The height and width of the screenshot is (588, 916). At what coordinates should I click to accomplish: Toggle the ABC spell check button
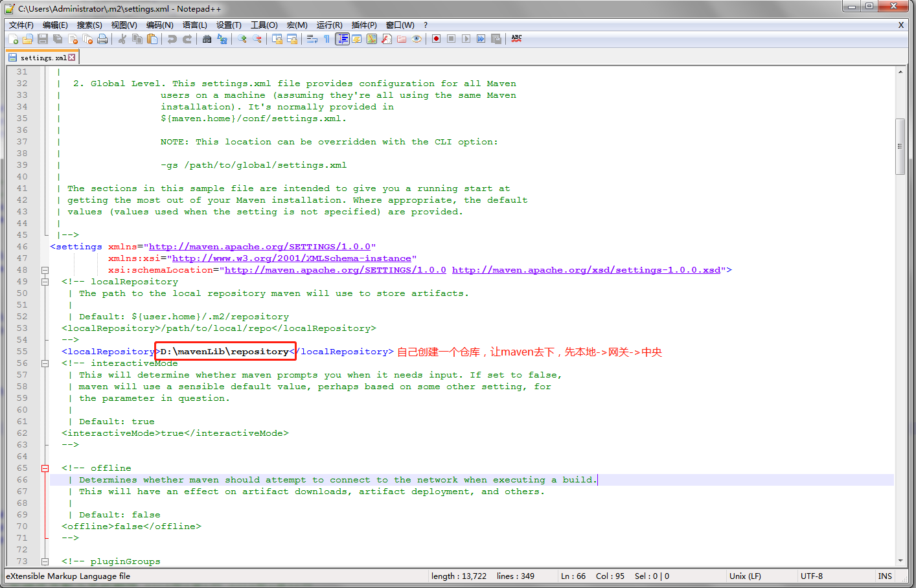coord(516,39)
